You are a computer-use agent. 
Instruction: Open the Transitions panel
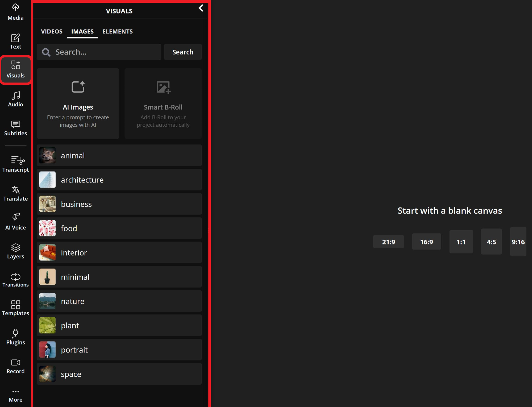(x=15, y=280)
